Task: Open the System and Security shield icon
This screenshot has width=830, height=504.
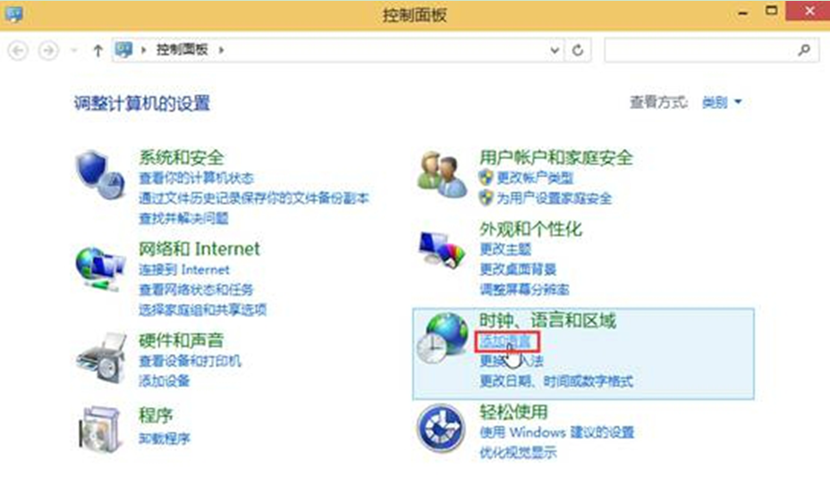Action: tap(100, 174)
